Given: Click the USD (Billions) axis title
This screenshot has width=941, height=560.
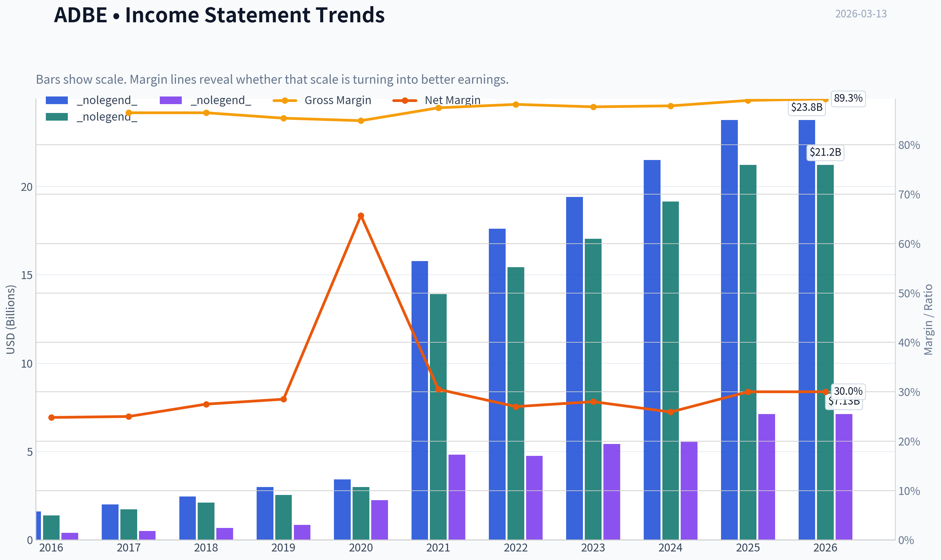Looking at the screenshot, I should 11,320.
